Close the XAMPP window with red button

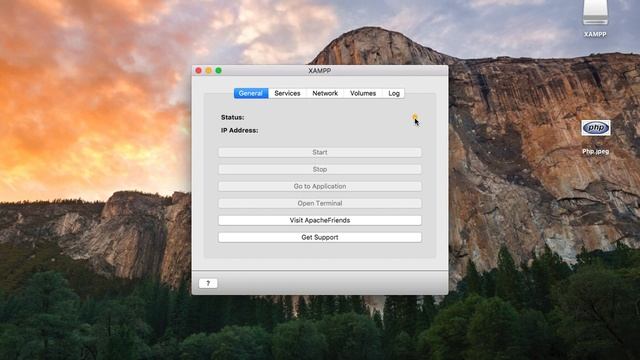coord(198,71)
